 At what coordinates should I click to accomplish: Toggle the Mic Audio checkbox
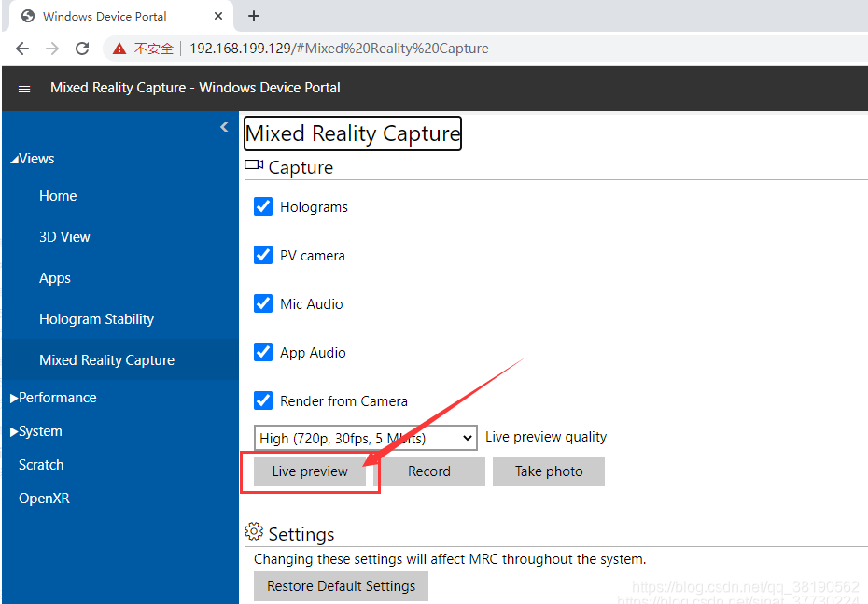263,303
